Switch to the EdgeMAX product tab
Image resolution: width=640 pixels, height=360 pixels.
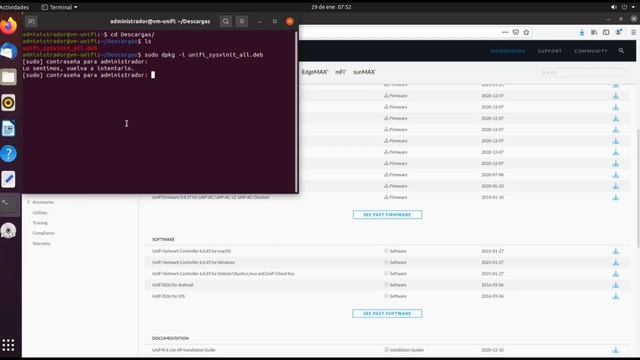315,72
